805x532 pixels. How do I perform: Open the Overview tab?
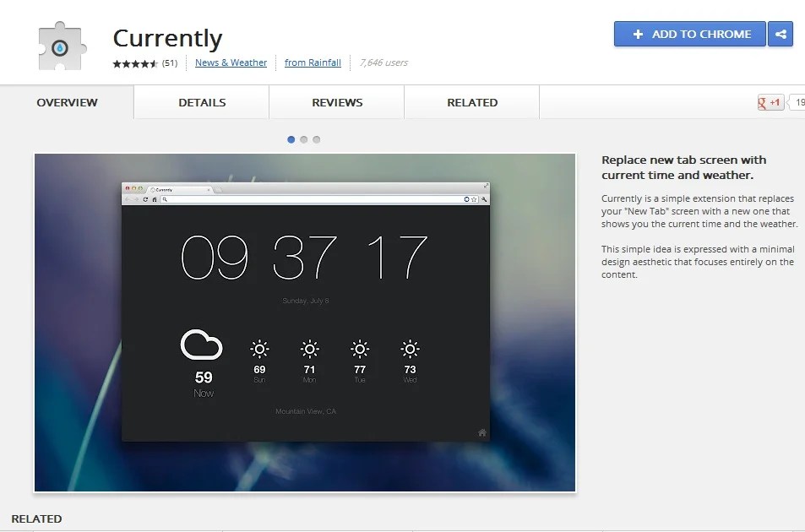[x=67, y=102]
